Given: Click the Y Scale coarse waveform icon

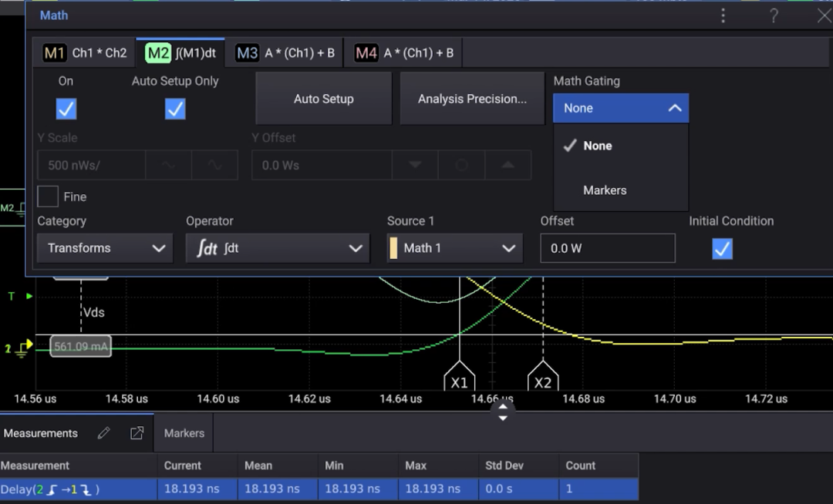Looking at the screenshot, I should [168, 165].
